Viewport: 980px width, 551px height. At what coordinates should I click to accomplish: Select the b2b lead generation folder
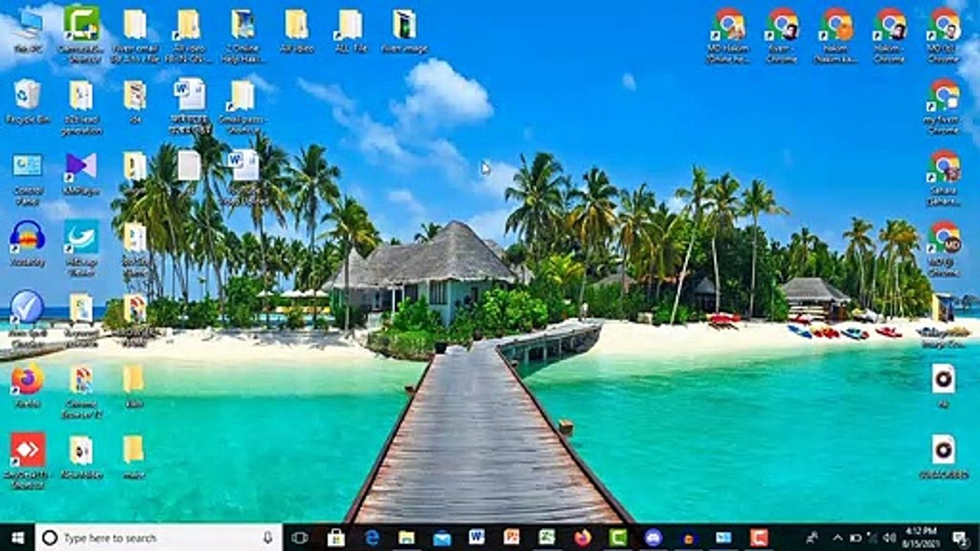click(x=80, y=107)
